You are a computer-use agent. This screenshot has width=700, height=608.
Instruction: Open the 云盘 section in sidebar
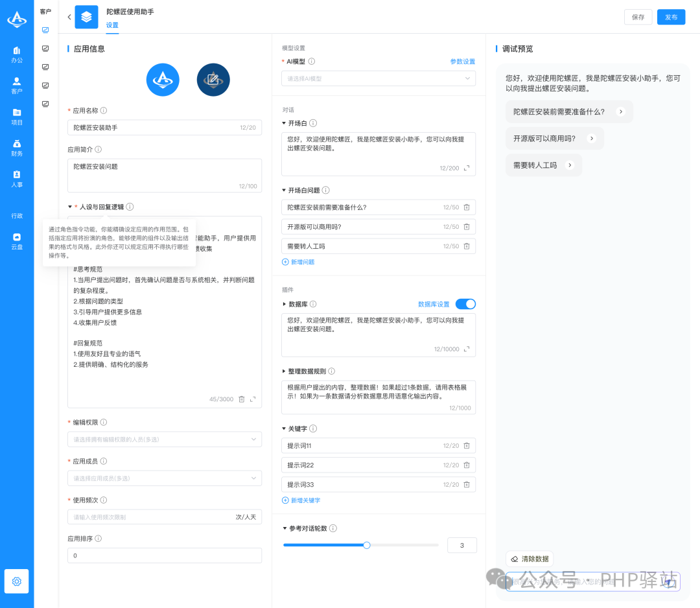click(x=16, y=242)
